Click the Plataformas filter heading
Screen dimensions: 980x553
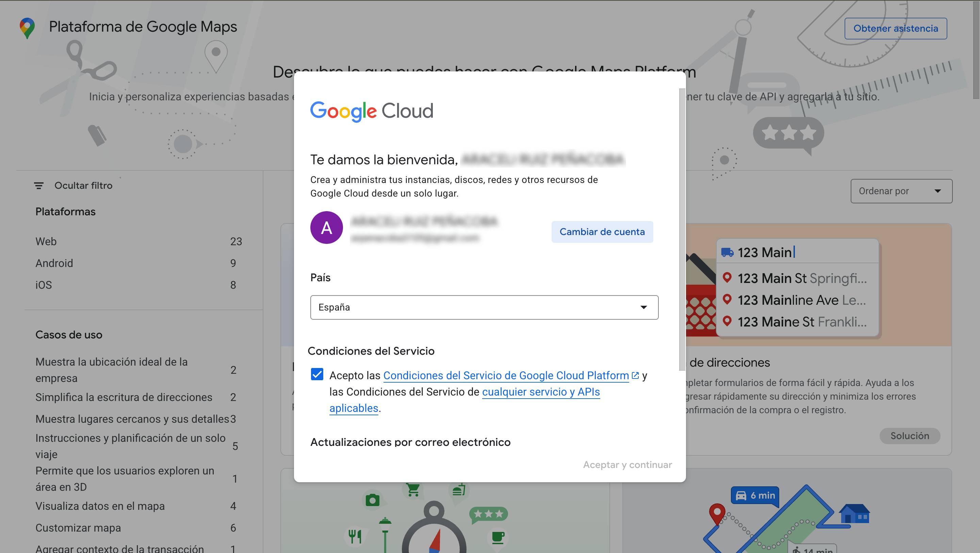pos(65,212)
